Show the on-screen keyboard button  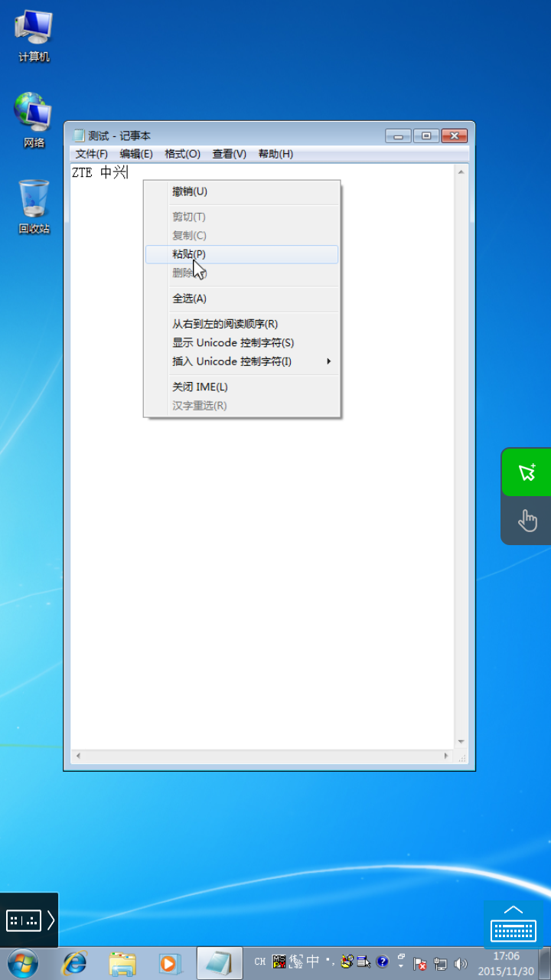[x=513, y=925]
